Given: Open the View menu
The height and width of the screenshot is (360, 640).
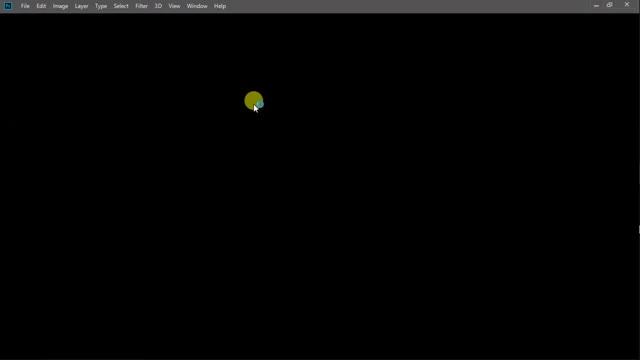Looking at the screenshot, I should click(x=174, y=6).
